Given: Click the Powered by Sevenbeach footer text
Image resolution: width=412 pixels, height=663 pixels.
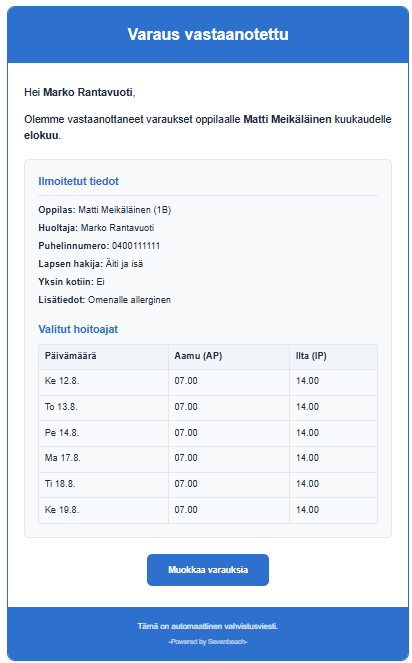Looking at the screenshot, I should click(208, 641).
